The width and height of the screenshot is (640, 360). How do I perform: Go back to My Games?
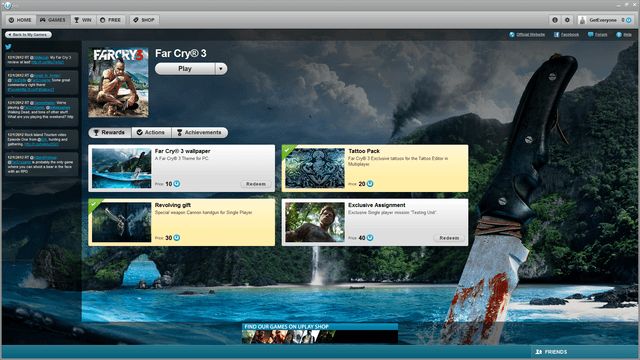tap(28, 35)
